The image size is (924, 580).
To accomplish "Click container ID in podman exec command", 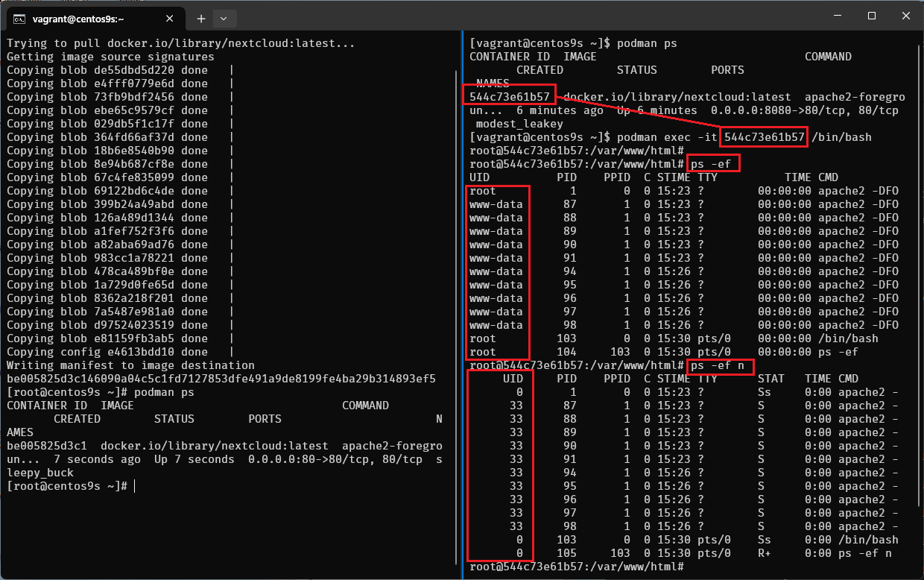I will coord(764,137).
